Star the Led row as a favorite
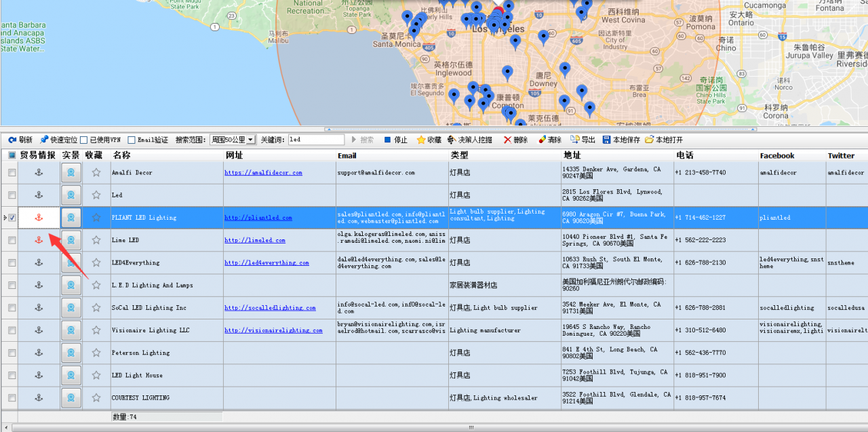This screenshot has width=868, height=432. (96, 195)
